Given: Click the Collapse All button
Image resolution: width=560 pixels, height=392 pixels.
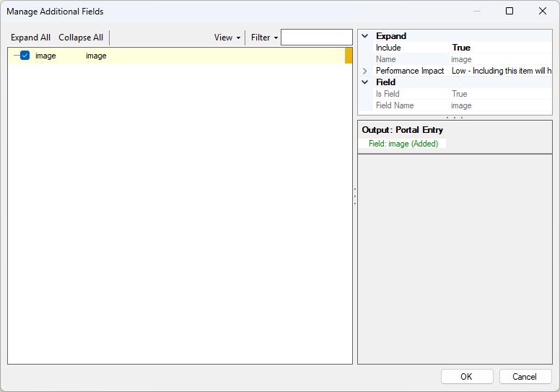Looking at the screenshot, I should click(x=81, y=38).
